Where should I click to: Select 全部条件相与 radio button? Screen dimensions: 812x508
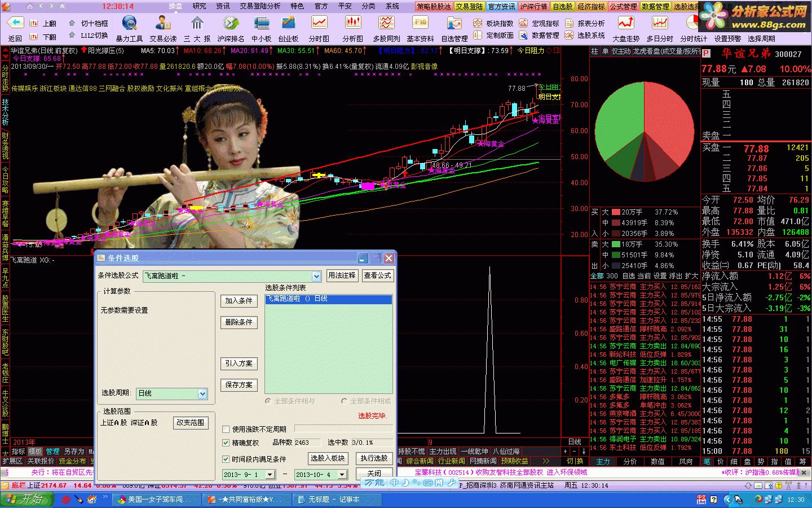(x=268, y=401)
